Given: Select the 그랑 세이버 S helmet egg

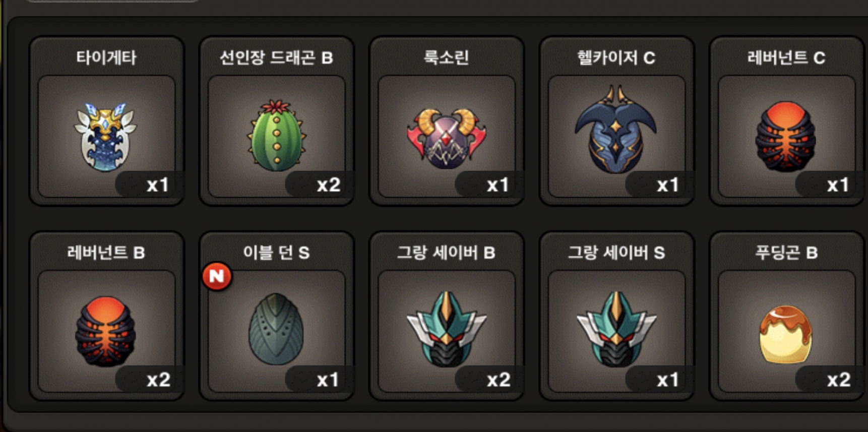Looking at the screenshot, I should tap(616, 329).
